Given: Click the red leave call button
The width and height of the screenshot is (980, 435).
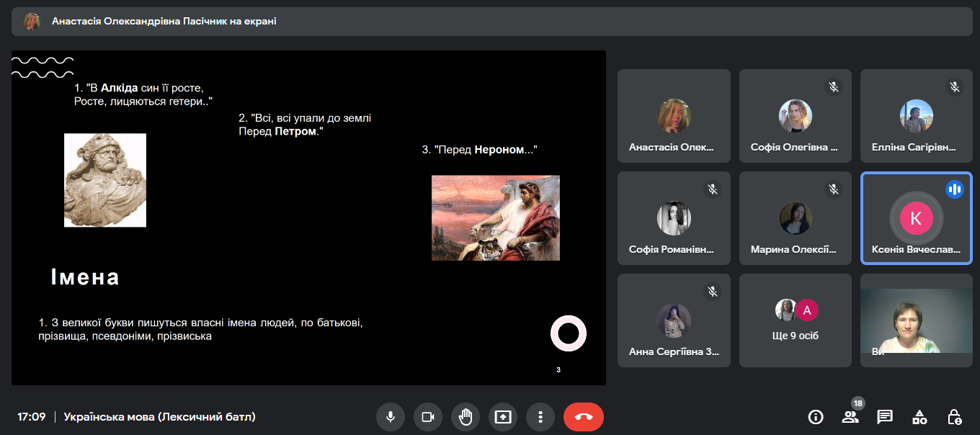Looking at the screenshot, I should point(583,416).
